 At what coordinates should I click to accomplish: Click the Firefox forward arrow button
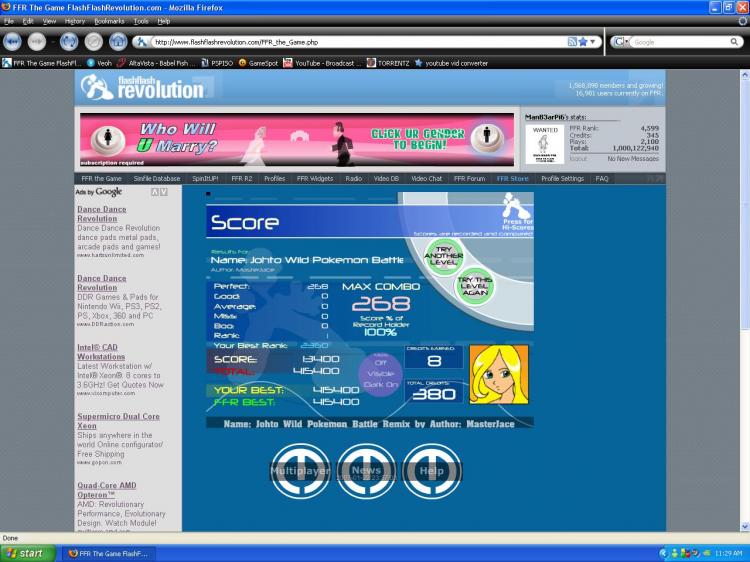pyautogui.click(x=37, y=42)
